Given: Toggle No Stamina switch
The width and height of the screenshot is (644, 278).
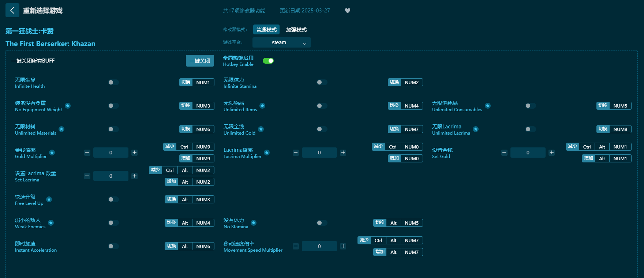Looking at the screenshot, I should (322, 223).
